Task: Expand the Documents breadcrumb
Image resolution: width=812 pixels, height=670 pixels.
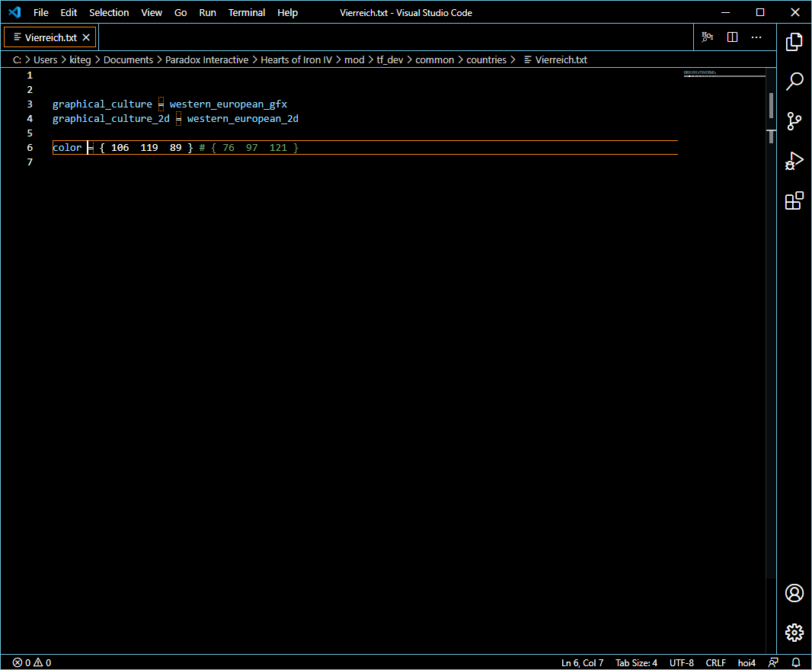Action: (x=129, y=60)
